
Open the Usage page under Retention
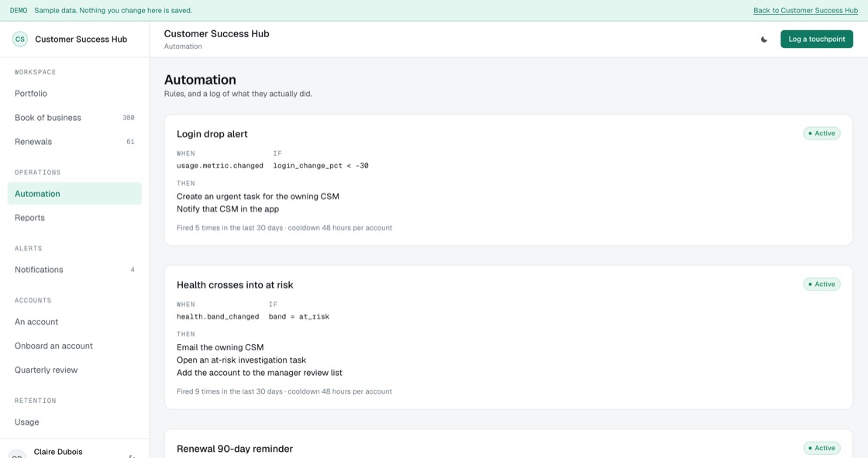click(x=74, y=422)
